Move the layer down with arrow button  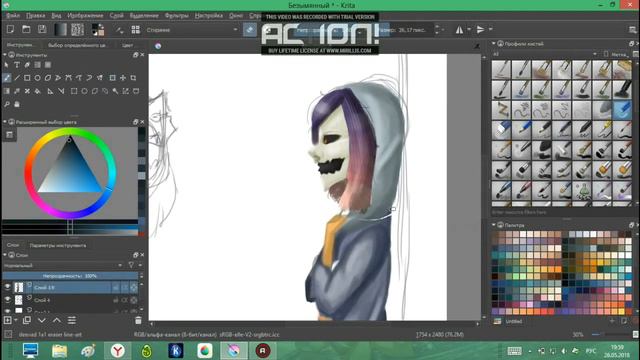pyautogui.click(x=42, y=320)
